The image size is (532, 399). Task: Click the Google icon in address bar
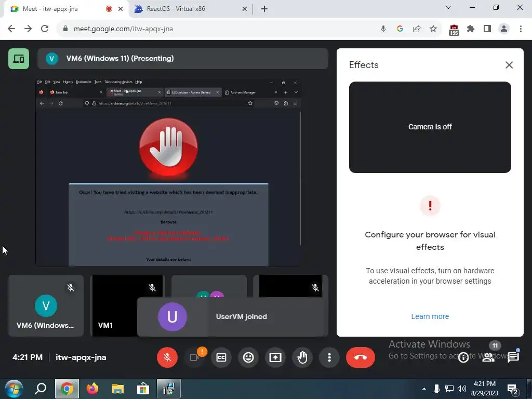tap(400, 29)
